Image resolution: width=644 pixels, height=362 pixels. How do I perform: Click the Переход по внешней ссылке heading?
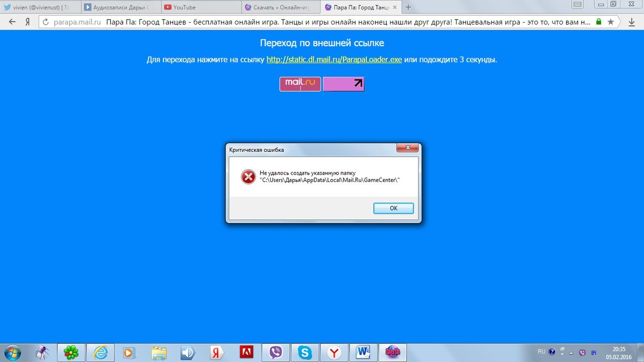tap(322, 43)
